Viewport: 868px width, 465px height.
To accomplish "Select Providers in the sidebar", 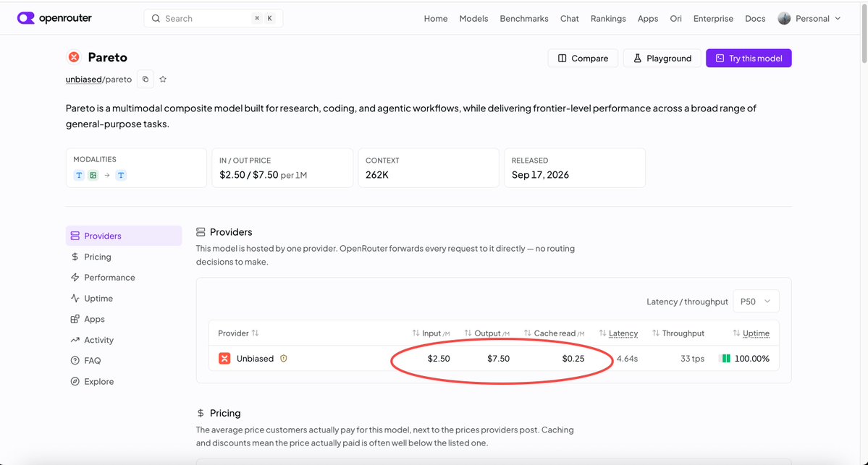I will click(124, 236).
